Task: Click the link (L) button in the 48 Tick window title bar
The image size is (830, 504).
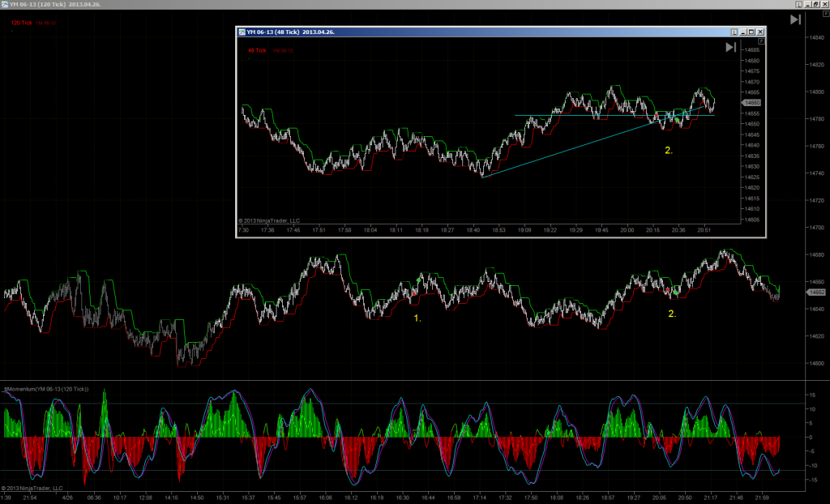Action: click(734, 32)
